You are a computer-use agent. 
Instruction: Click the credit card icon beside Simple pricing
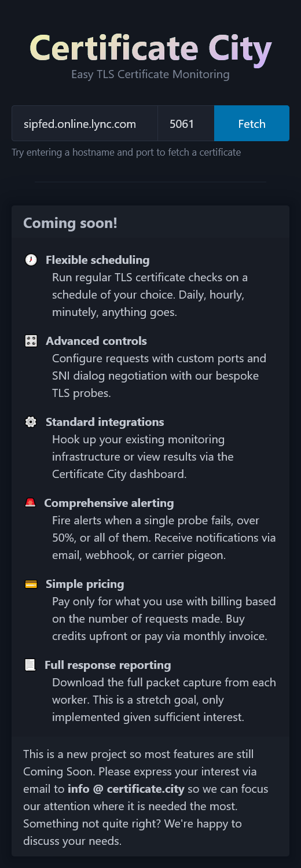point(31,584)
